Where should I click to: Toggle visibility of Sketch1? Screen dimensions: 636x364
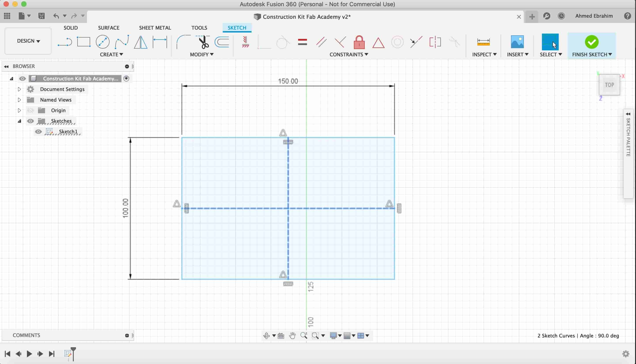point(38,131)
